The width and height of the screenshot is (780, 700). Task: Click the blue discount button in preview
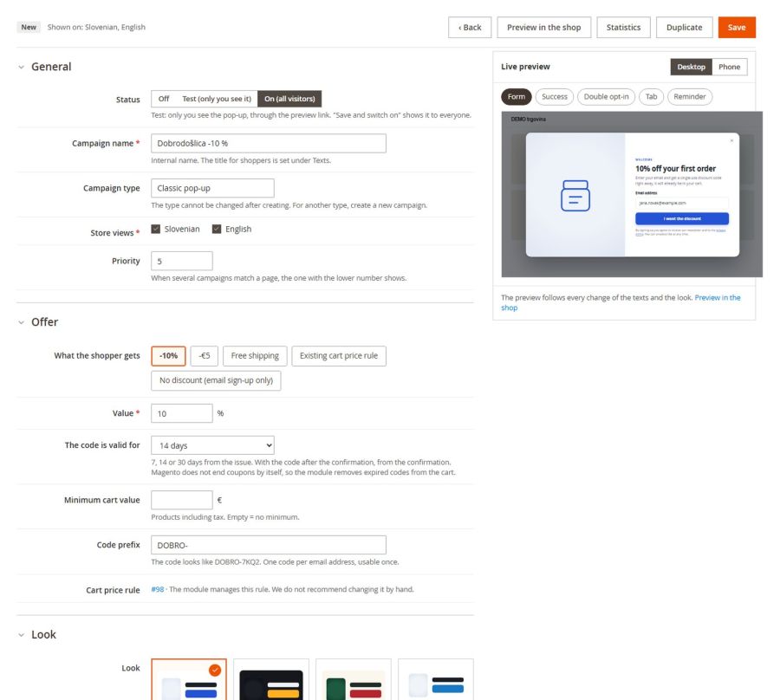[682, 218]
